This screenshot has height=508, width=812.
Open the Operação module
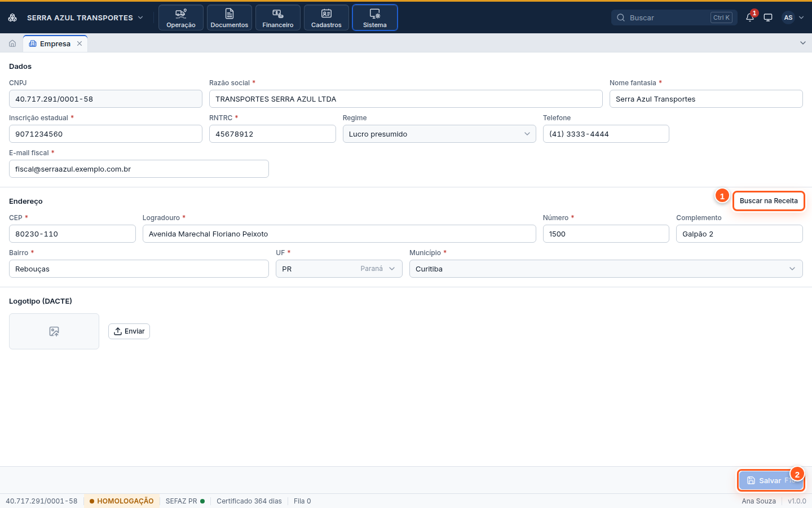click(181, 17)
